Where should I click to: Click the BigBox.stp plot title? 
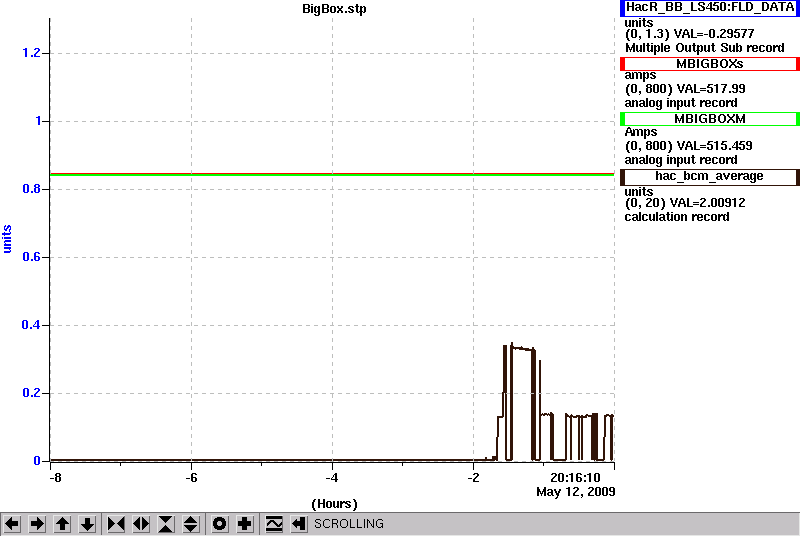[334, 9]
